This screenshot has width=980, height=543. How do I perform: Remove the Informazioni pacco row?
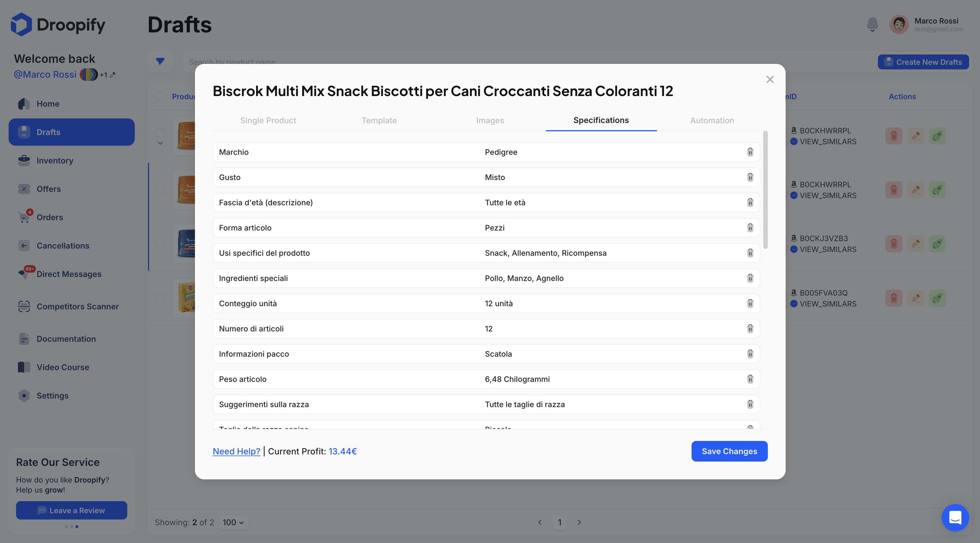click(750, 354)
